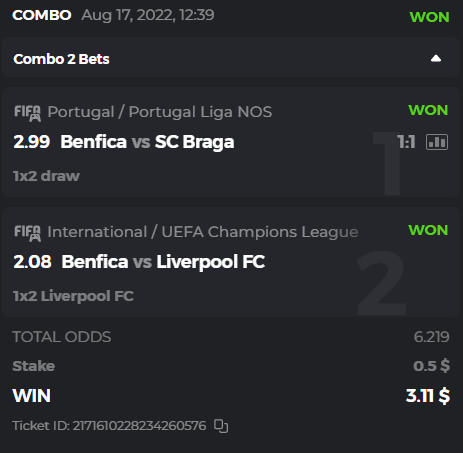Viewport: 463px width, 453px height.
Task: Click the 1x2 draw selection text
Action: (46, 176)
